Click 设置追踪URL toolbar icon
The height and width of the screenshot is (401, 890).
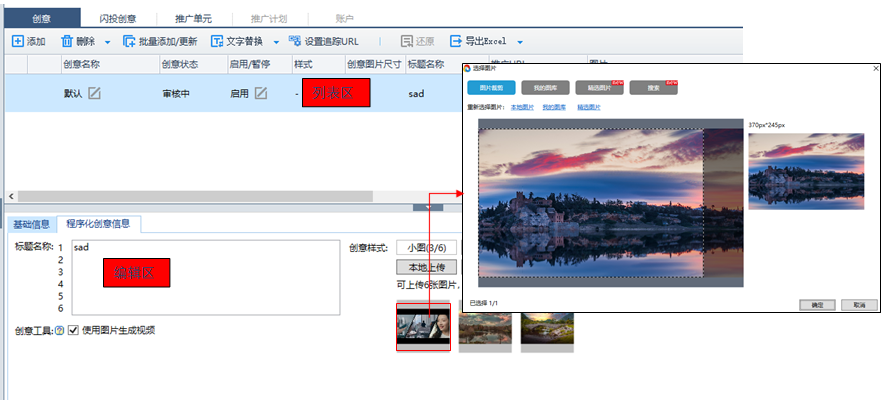[x=294, y=41]
